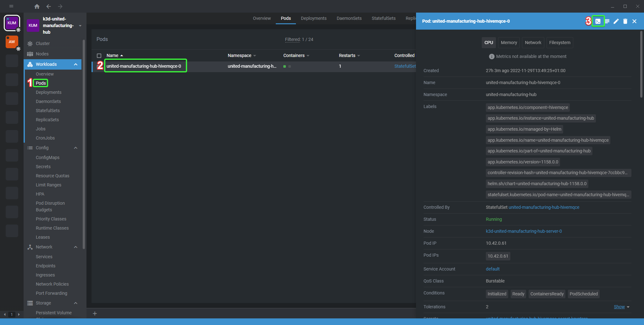
Task: Navigate back with the left arrow
Action: coord(48,6)
